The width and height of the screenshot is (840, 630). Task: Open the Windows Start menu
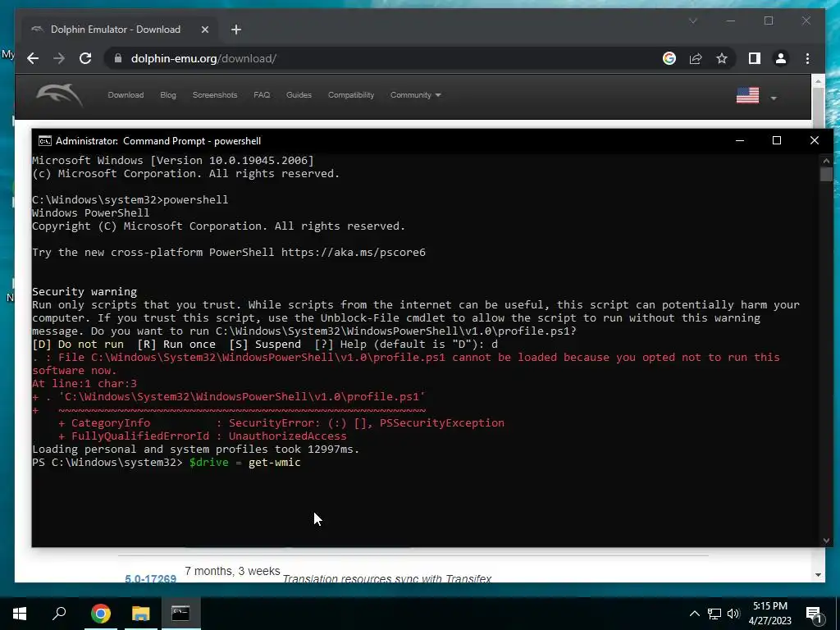pos(20,614)
